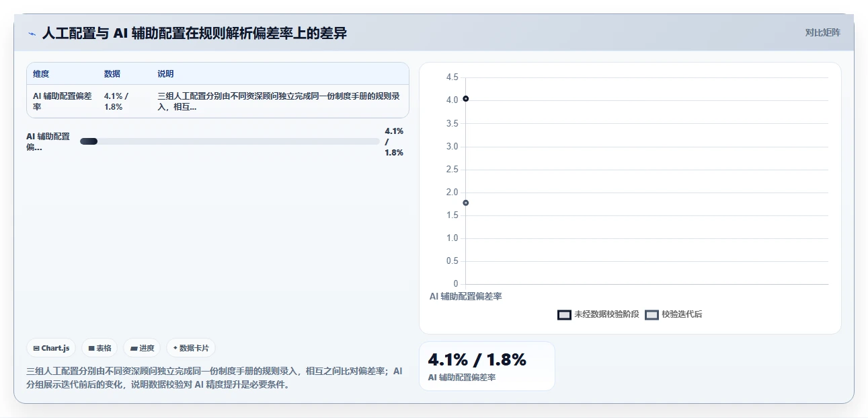Click the table cell 4.1% / 1.8%
Screen dimensions: 868x418
click(116, 101)
